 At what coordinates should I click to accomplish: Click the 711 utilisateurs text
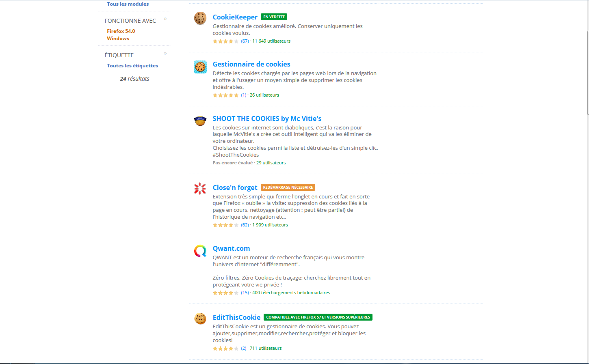tap(266, 348)
